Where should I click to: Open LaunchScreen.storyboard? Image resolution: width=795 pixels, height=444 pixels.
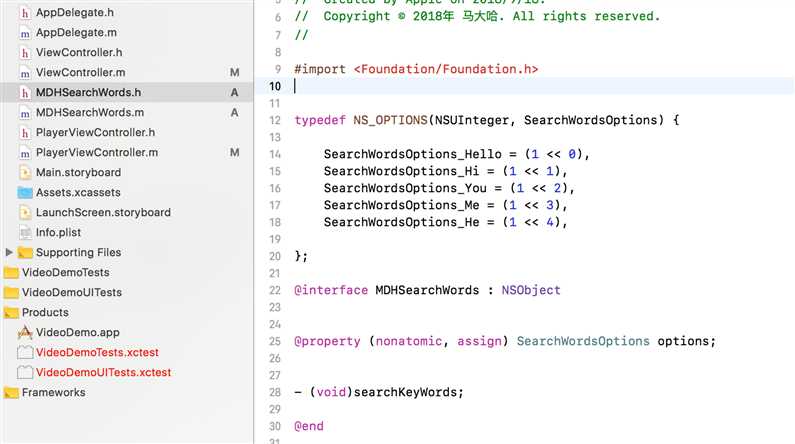click(x=103, y=212)
